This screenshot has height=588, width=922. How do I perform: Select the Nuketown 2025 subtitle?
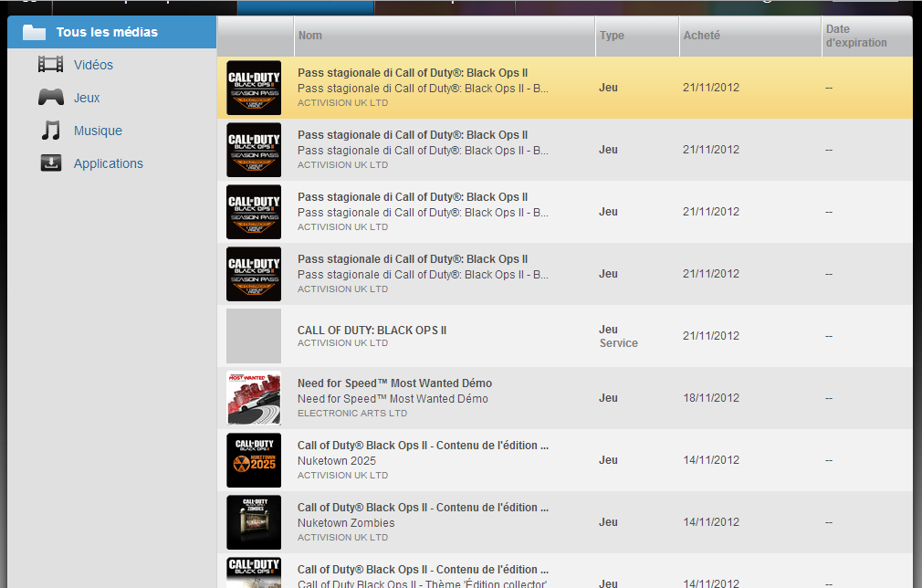(x=336, y=461)
